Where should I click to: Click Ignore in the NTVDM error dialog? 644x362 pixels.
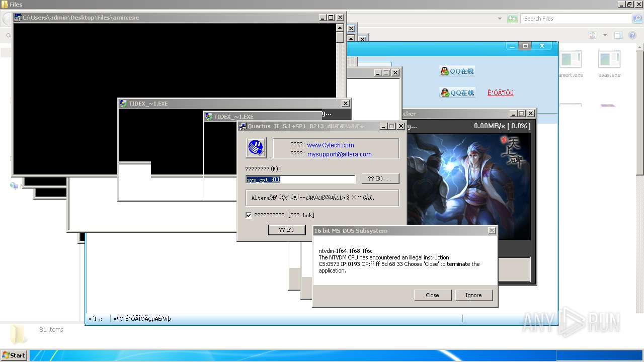click(x=473, y=295)
